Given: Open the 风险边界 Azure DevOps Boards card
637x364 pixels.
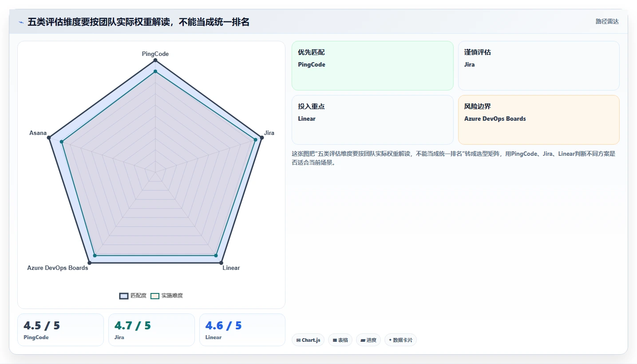Looking at the screenshot, I should tap(538, 120).
